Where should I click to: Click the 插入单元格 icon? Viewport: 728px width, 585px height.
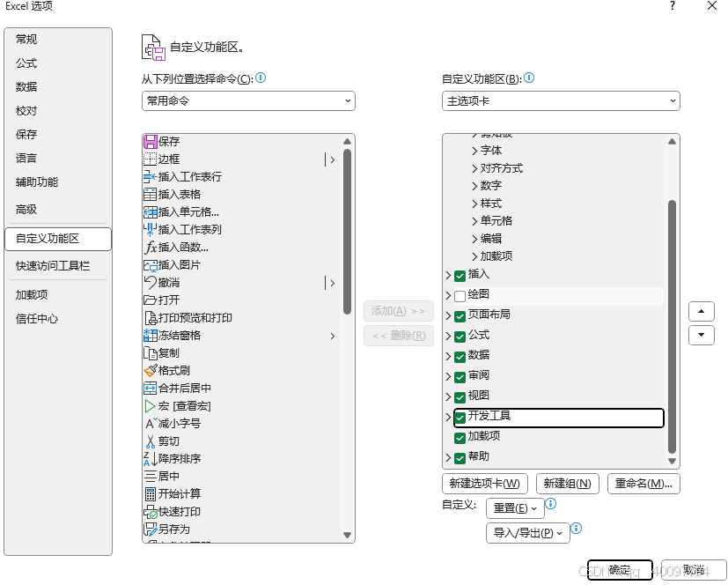point(150,211)
